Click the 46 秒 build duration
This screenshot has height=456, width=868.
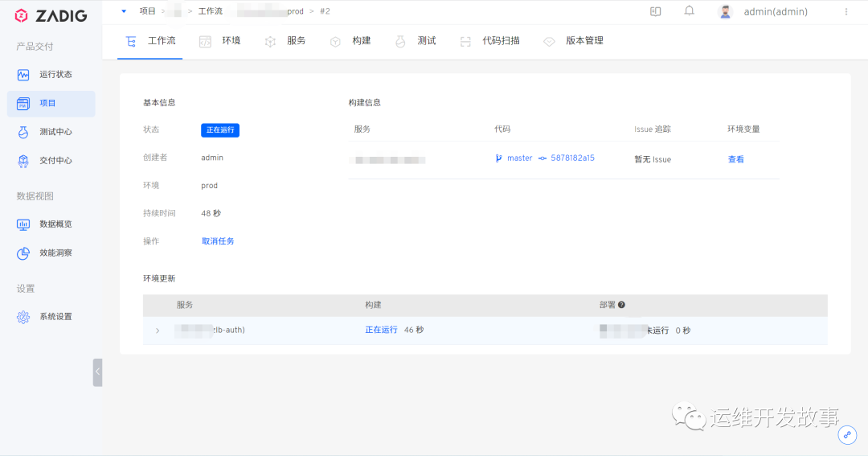coord(414,330)
